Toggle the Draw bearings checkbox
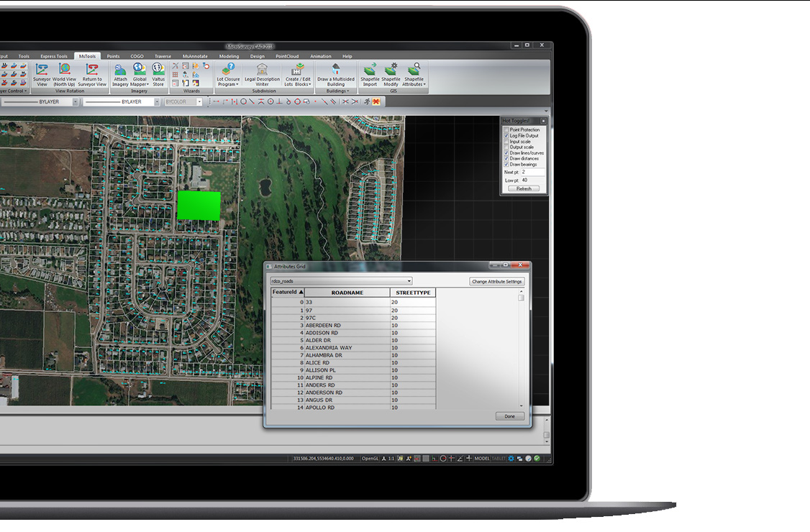This screenshot has width=810, height=532. coord(506,165)
